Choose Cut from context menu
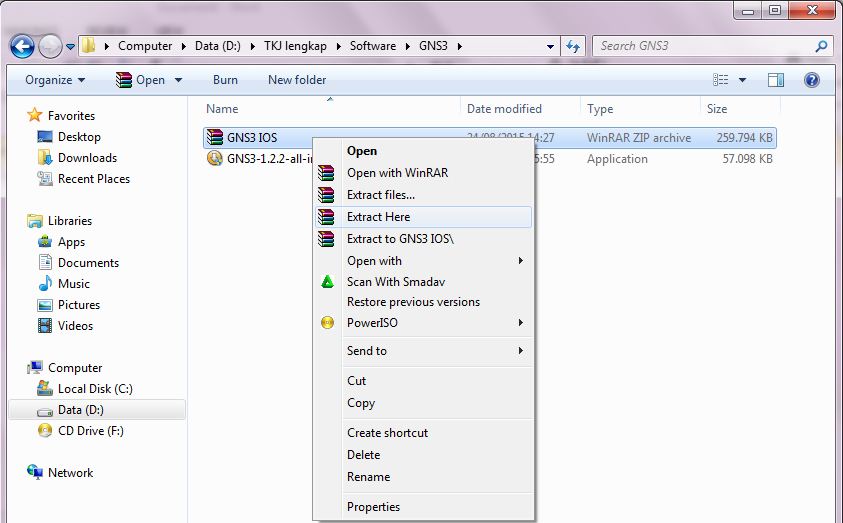The width and height of the screenshot is (843, 523). pos(423,381)
